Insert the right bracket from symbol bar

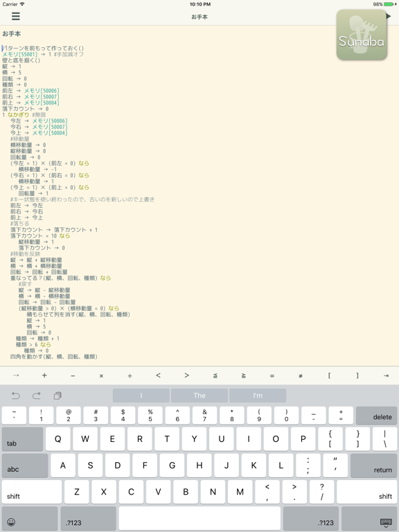tap(357, 375)
